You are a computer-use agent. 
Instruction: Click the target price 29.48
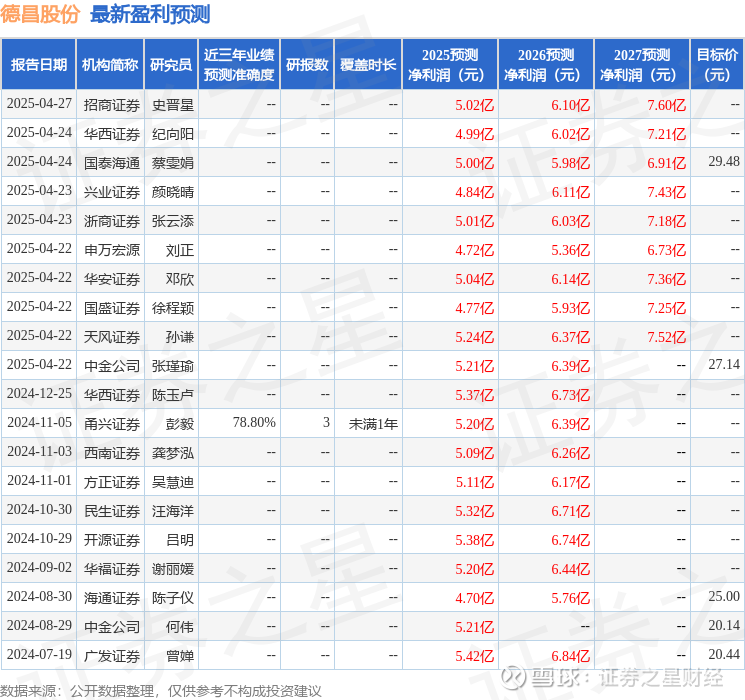pos(724,162)
